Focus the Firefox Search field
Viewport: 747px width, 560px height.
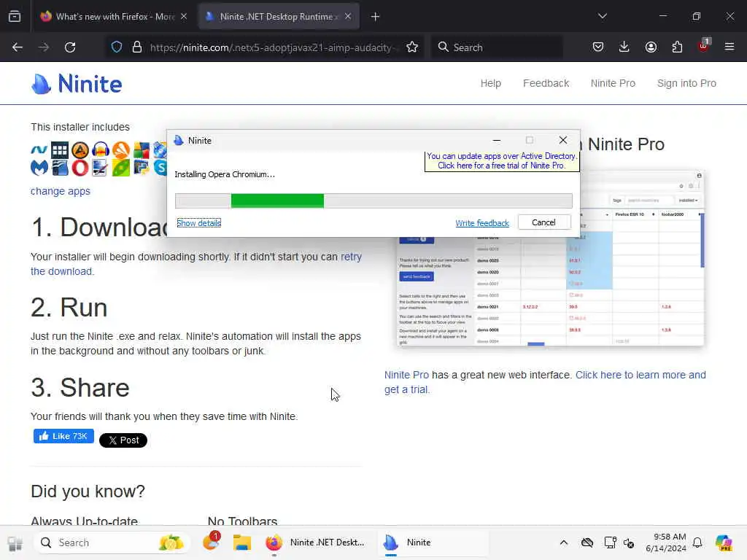click(496, 47)
